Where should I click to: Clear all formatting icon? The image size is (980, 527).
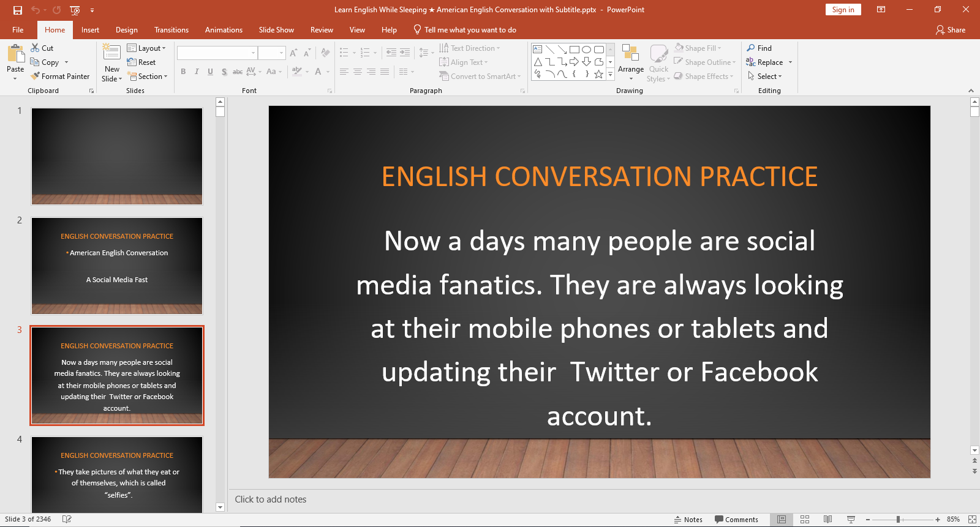325,53
